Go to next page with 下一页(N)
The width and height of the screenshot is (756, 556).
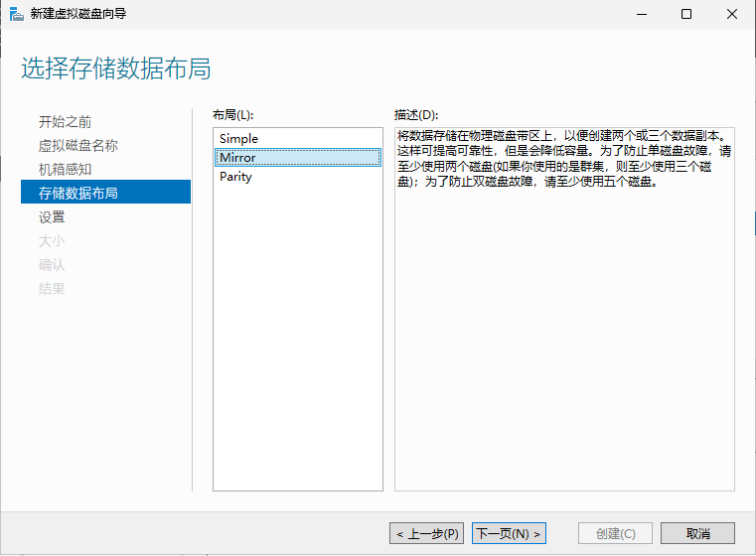click(x=509, y=533)
